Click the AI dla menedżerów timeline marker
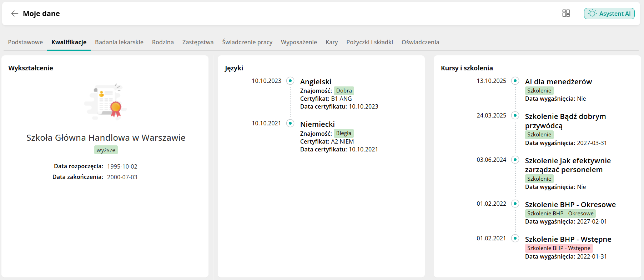This screenshot has width=644, height=280. click(515, 81)
